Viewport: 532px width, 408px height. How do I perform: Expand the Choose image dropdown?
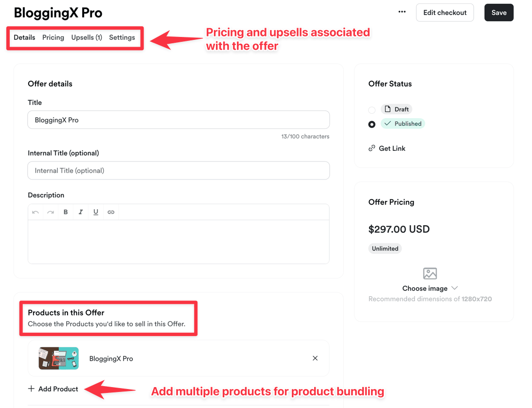point(430,288)
